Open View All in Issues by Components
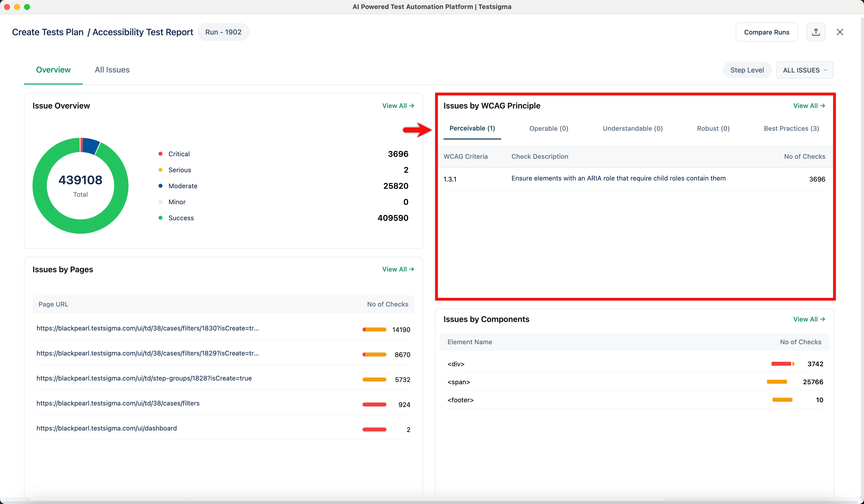This screenshot has height=504, width=864. click(809, 319)
